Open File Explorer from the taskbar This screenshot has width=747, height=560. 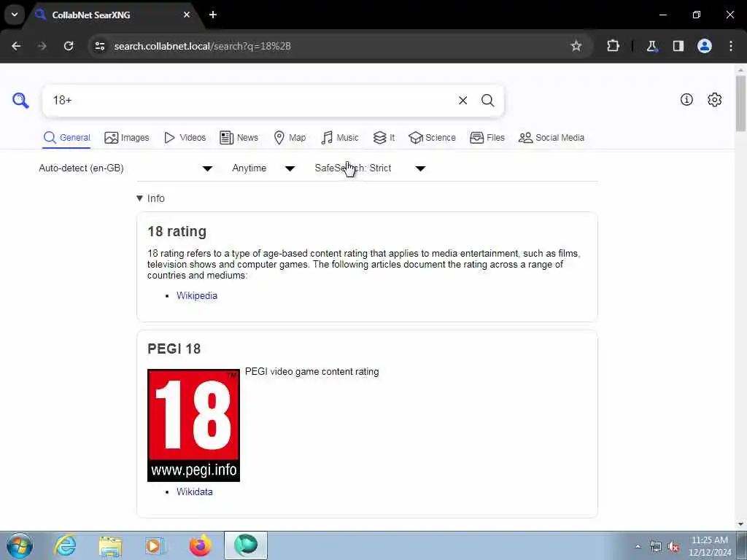point(111,545)
